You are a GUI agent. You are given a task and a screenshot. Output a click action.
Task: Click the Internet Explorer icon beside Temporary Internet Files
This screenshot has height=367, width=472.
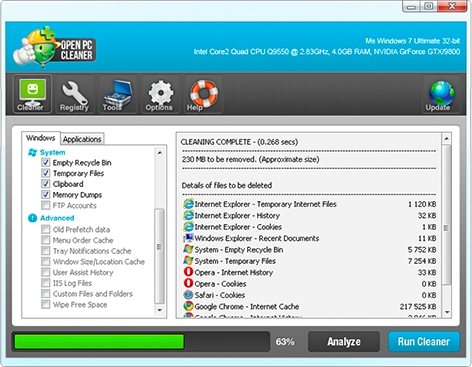[188, 204]
